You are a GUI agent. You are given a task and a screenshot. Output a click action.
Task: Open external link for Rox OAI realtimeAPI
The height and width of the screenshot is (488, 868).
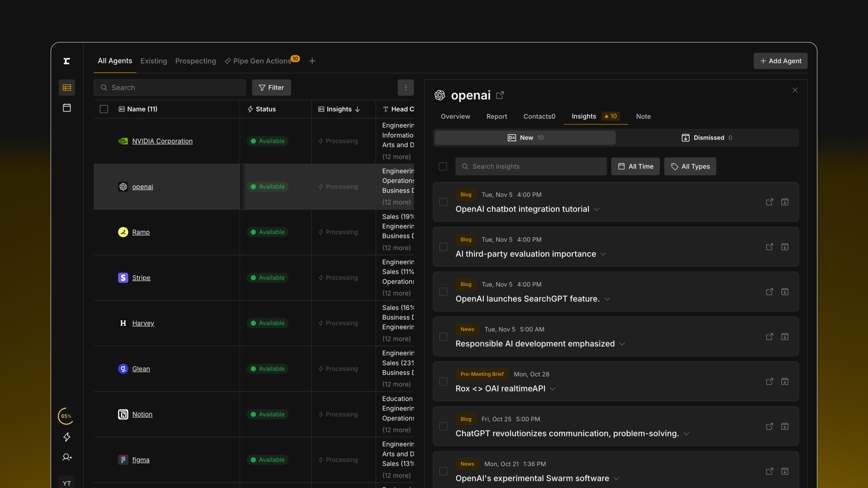pyautogui.click(x=769, y=381)
